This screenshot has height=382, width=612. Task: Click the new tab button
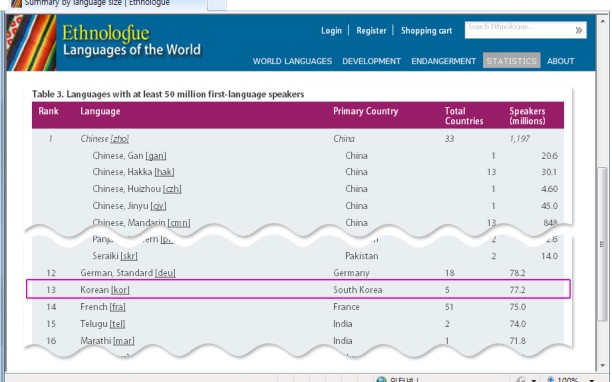click(217, 5)
